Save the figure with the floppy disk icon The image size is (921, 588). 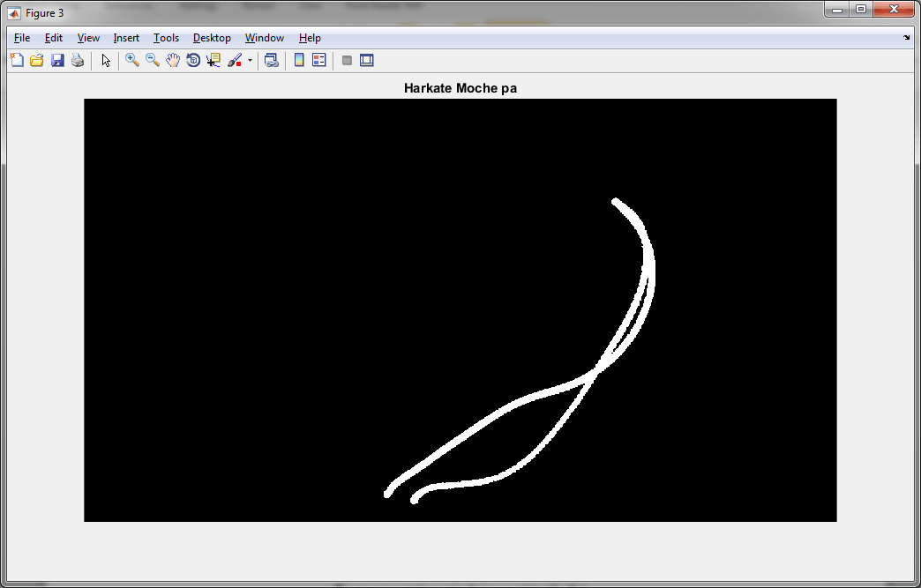pos(57,60)
